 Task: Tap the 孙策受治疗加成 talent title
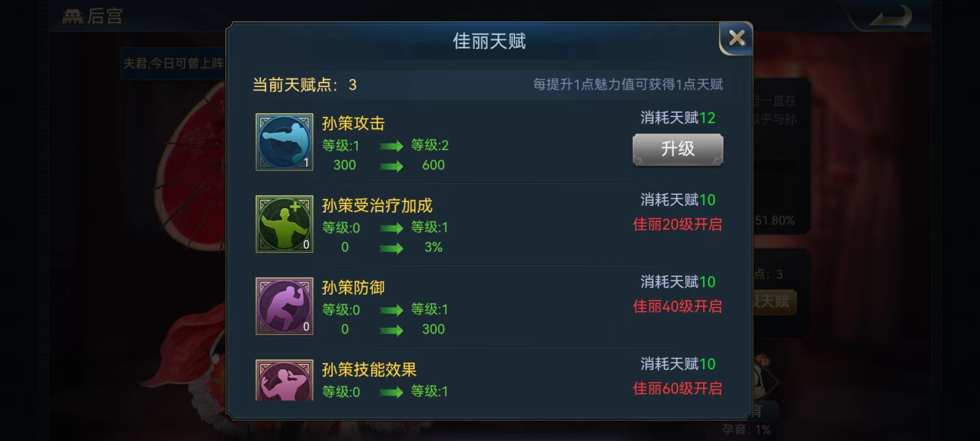click(x=377, y=205)
